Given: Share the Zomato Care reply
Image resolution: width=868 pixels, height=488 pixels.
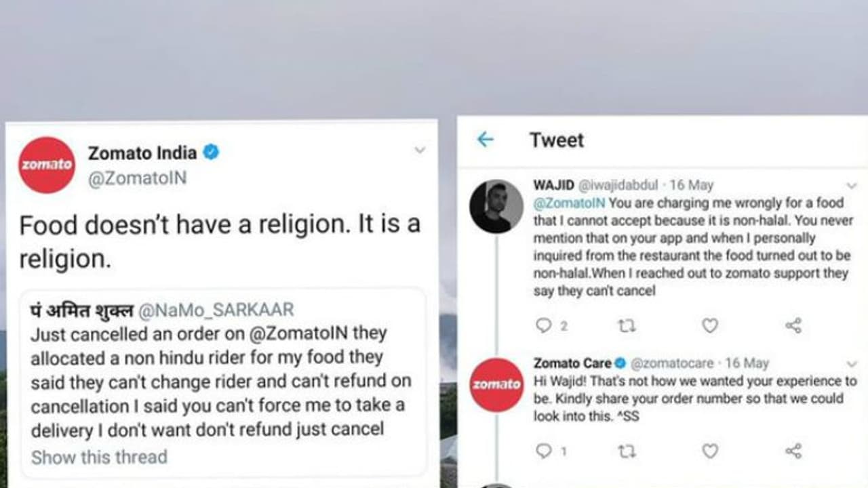Looking at the screenshot, I should (793, 451).
